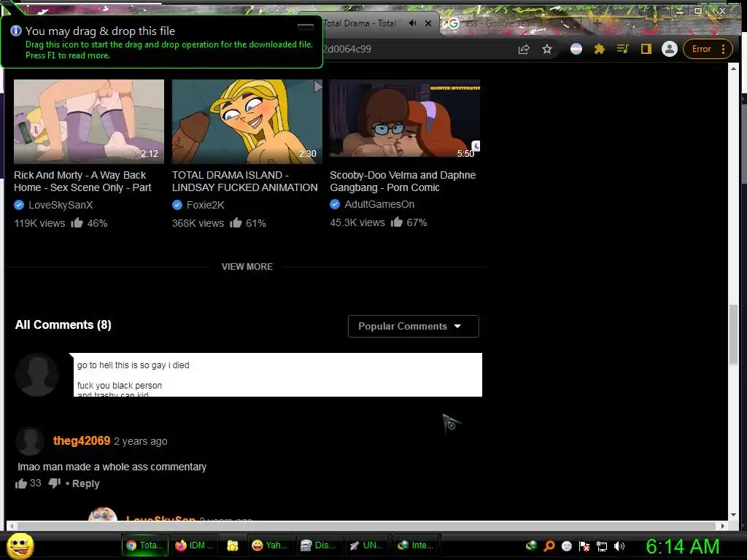Image resolution: width=747 pixels, height=560 pixels.
Task: Open the volume speaker tray icon
Action: [x=619, y=546]
